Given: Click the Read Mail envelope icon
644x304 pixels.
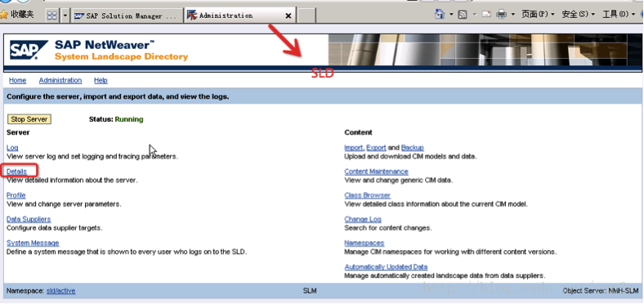Looking at the screenshot, I should pos(486,15).
